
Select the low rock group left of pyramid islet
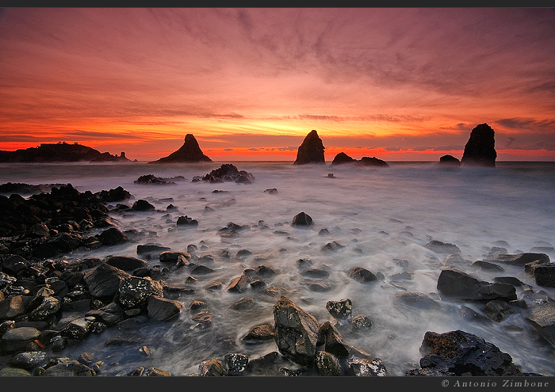[155, 180]
